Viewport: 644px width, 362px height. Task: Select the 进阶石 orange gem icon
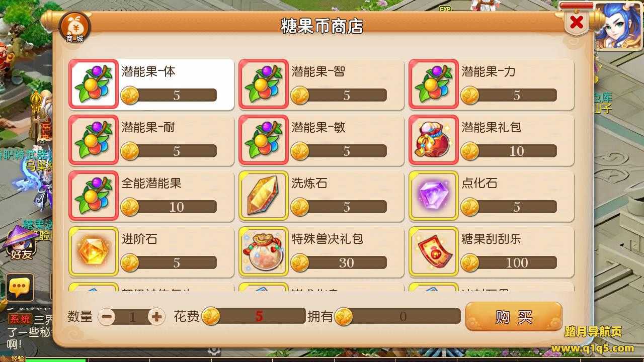click(x=94, y=251)
